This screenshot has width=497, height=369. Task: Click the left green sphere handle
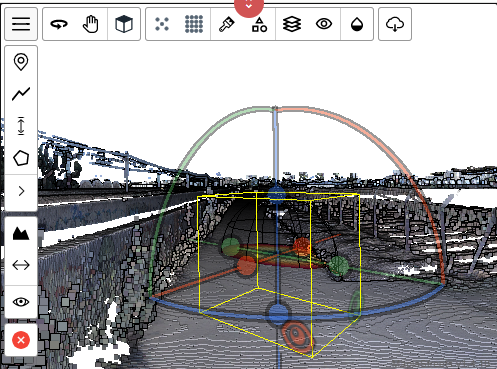pyautogui.click(x=231, y=247)
